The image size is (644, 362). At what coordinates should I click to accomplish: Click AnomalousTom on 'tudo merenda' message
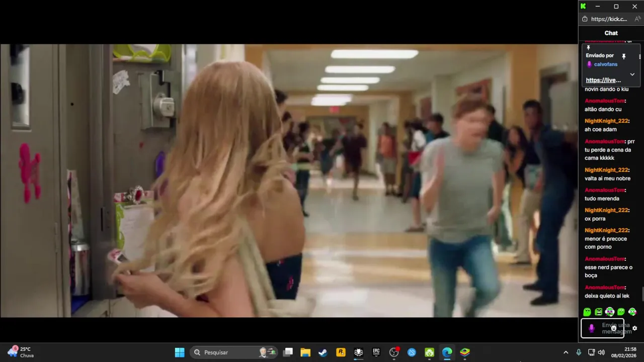click(604, 190)
